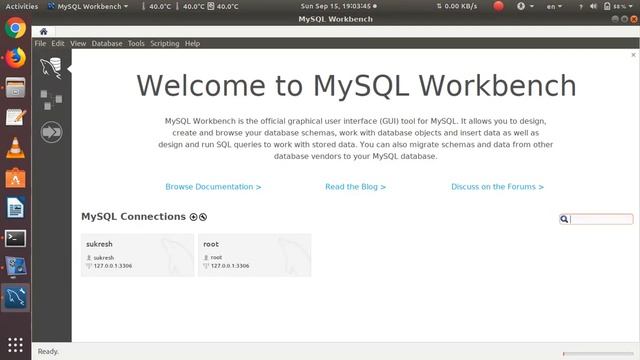Open the accessibility menu in top bar
Viewport: 640px width, 360px height.
pos(525,6)
